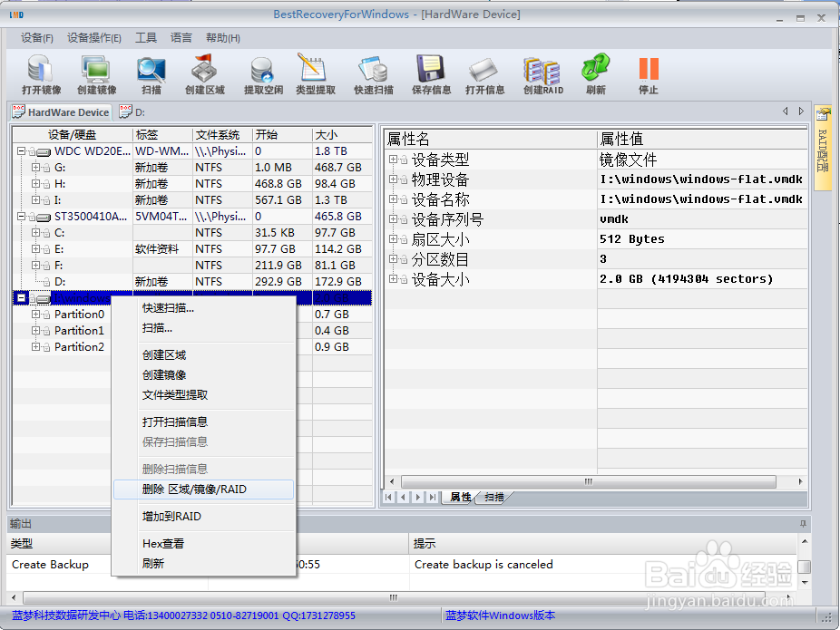Viewport: 840px width, 630px height.
Task: Expand the H: partition node
Action: pos(35,184)
